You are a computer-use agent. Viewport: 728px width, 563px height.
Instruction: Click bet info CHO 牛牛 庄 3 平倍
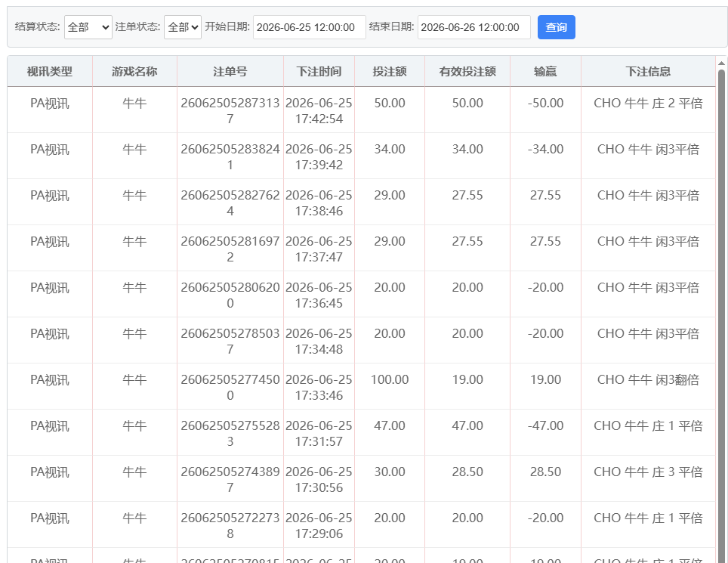[x=648, y=472]
